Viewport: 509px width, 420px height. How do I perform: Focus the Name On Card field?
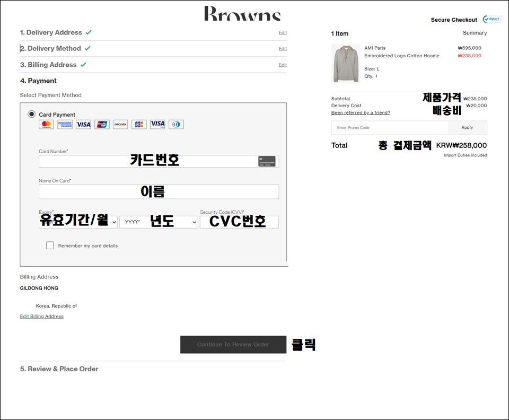coord(159,191)
